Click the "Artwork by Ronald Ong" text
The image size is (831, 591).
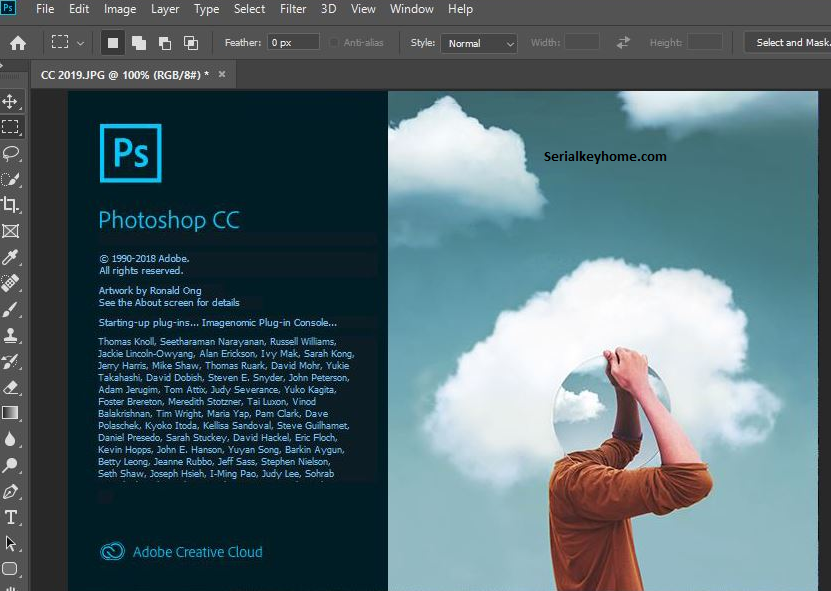click(150, 290)
